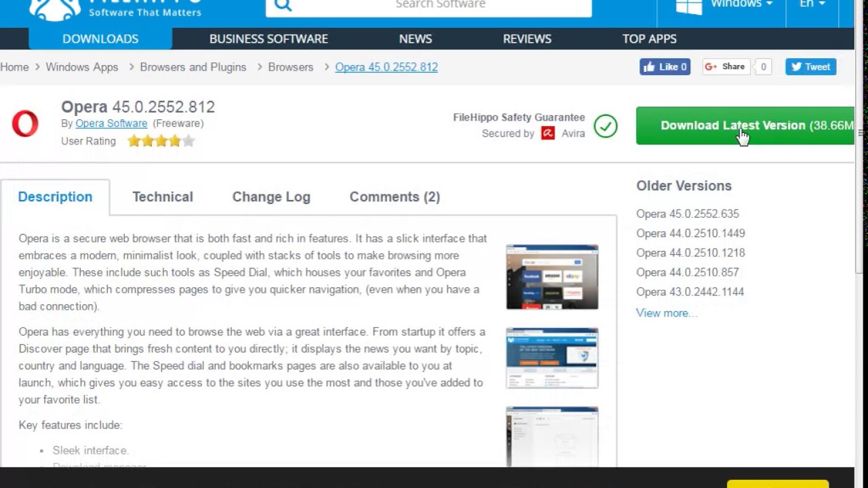Click the Opera red logo icon
Screen dimensions: 868x488
point(25,124)
